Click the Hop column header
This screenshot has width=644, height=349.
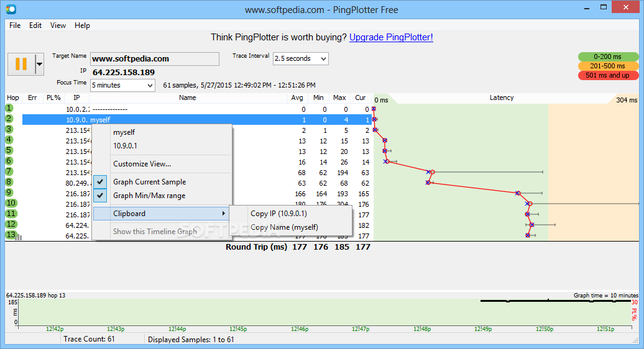click(12, 97)
